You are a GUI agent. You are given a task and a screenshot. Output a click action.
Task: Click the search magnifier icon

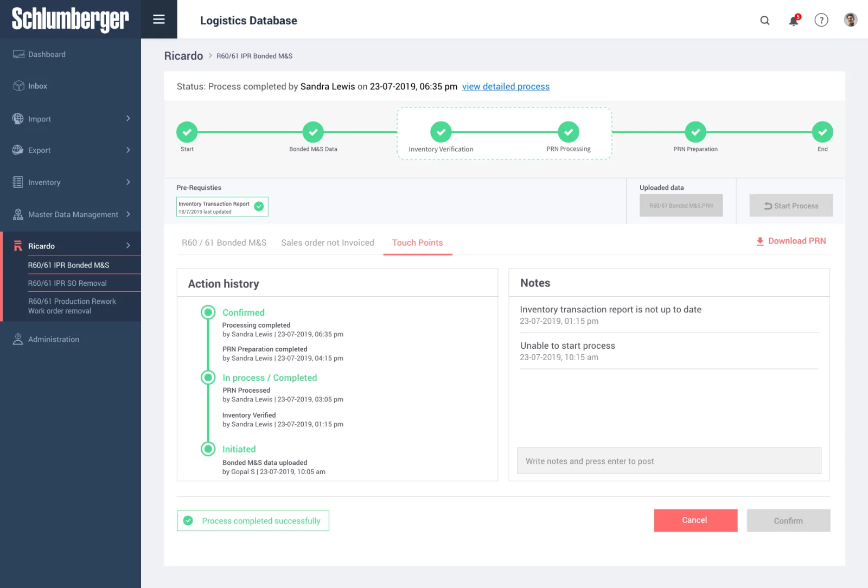tap(765, 21)
